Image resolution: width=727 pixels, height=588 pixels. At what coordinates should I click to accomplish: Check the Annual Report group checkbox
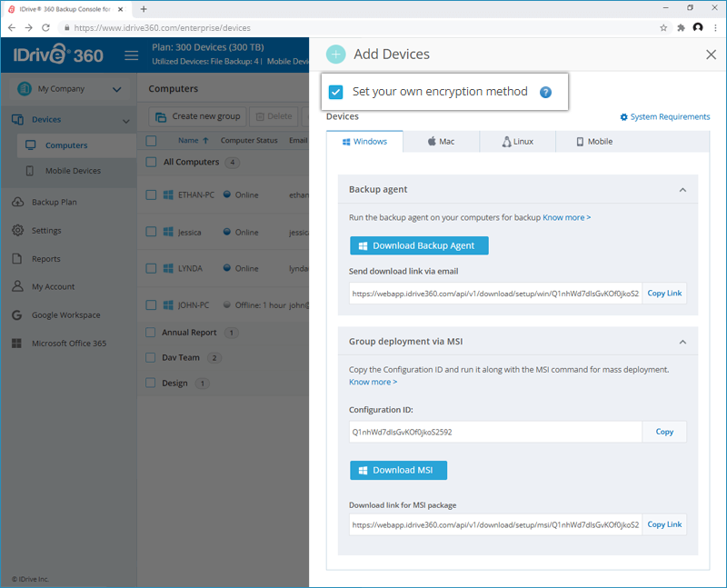[x=150, y=332]
